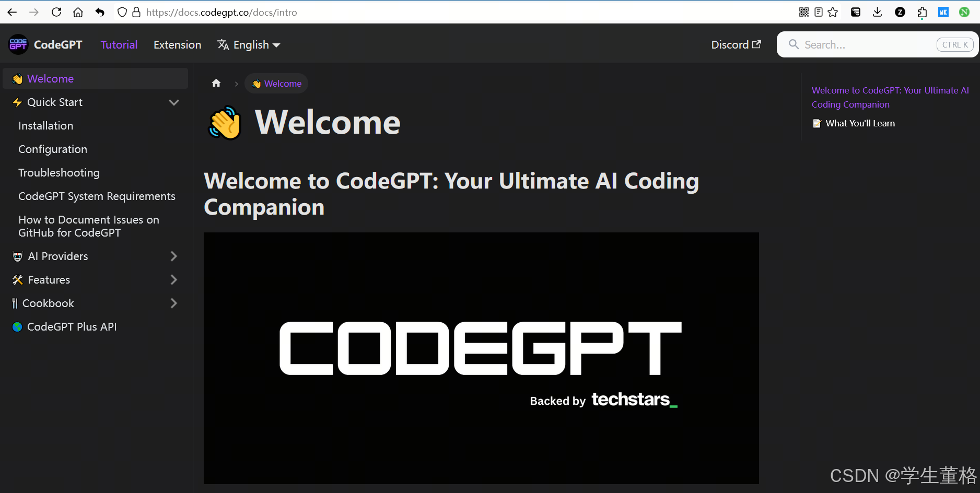Open CodeGPT Plus API sidebar link
Image resolution: width=980 pixels, height=493 pixels.
[72, 327]
